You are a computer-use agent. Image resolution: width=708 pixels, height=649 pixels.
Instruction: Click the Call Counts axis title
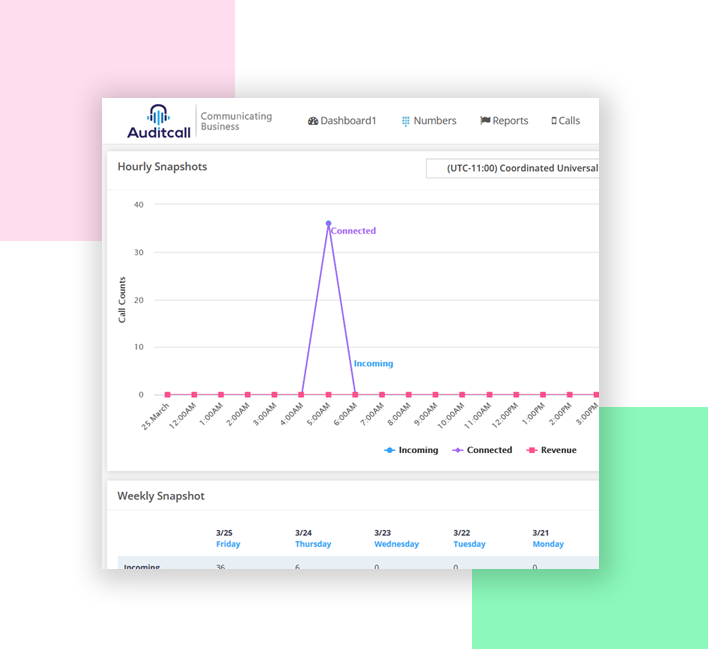pyautogui.click(x=122, y=300)
